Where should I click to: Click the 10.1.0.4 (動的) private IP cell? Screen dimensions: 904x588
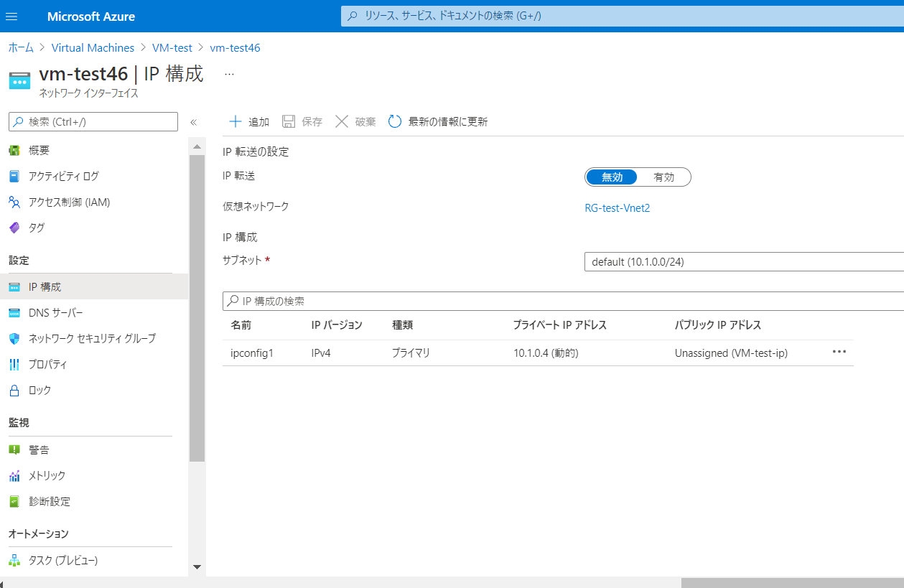[546, 353]
